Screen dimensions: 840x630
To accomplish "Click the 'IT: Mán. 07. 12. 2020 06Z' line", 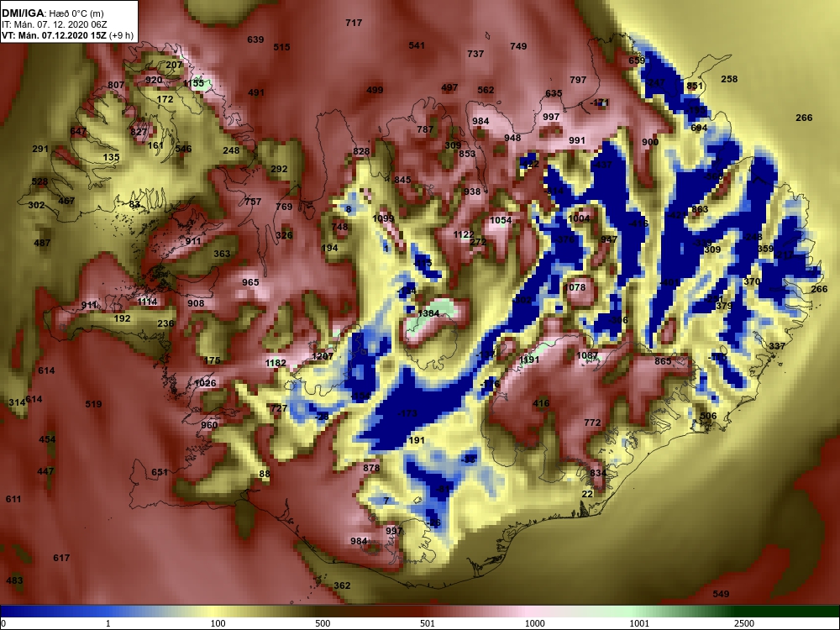I will pos(54,24).
